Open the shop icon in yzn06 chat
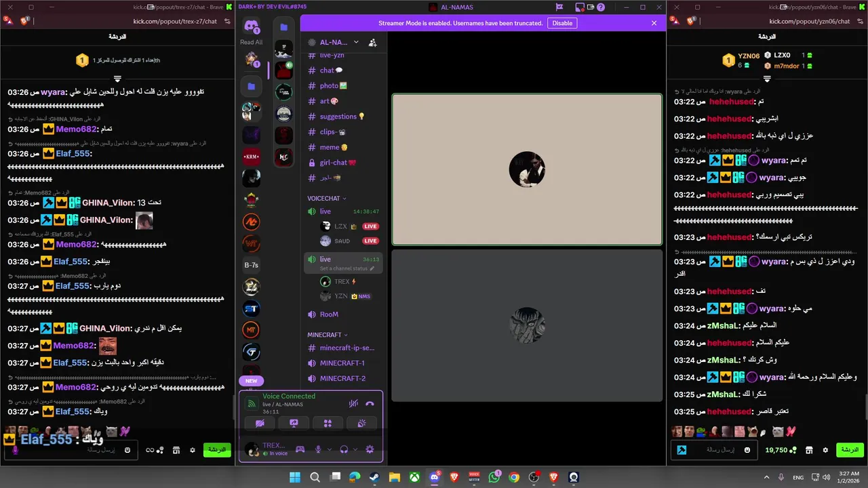Screen dimensions: 868x488 coord(810,450)
